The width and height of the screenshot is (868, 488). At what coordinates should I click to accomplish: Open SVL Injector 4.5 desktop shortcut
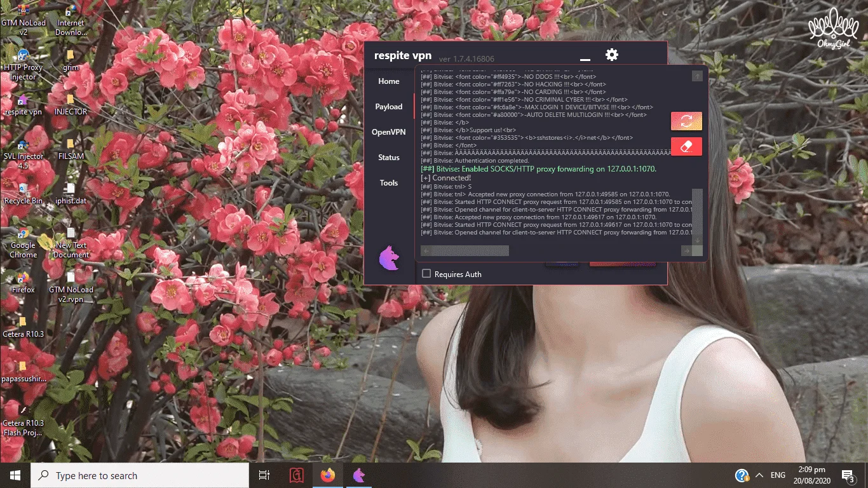(24, 153)
